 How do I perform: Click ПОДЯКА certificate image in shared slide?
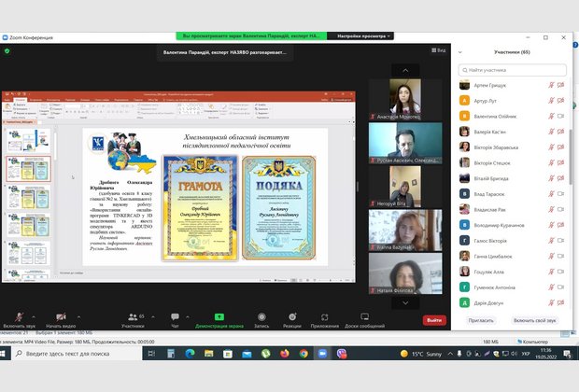(x=279, y=208)
